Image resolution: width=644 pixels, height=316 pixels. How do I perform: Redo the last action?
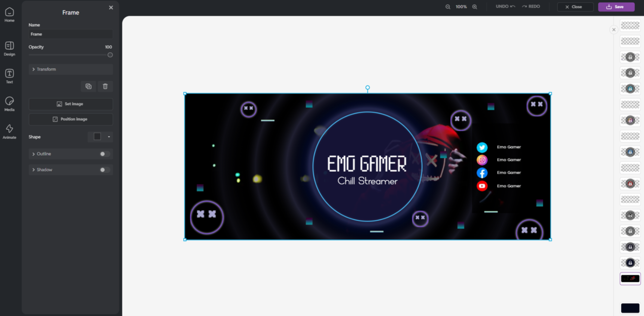(531, 7)
